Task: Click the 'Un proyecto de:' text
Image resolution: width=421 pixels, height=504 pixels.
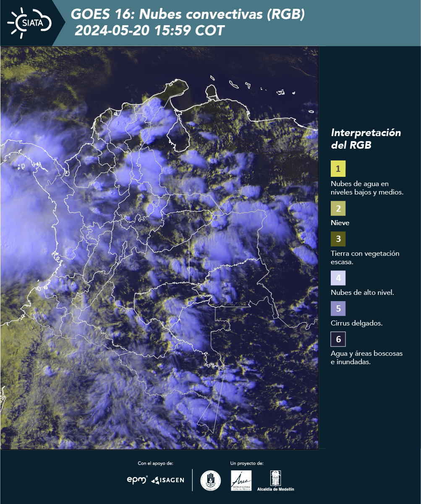Action: (x=247, y=463)
